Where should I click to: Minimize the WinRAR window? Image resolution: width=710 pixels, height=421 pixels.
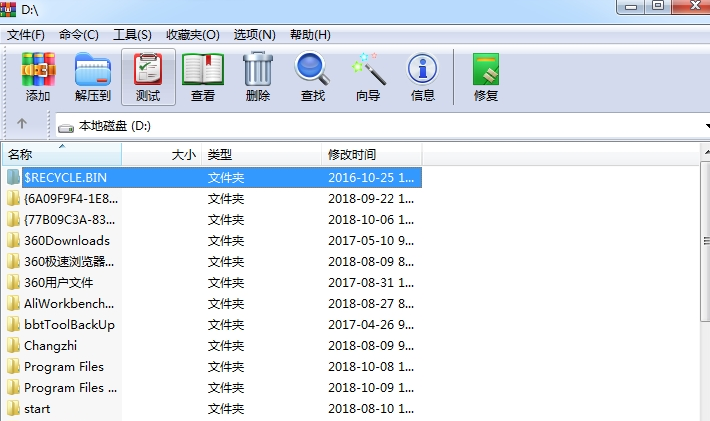click(631, 6)
